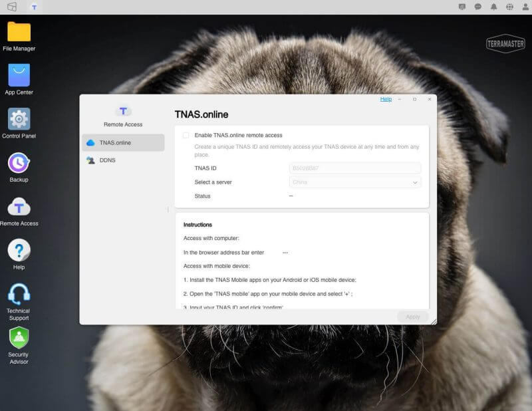This screenshot has width=532, height=411.
Task: Click the Remote Access header icon in window
Action: 123,111
